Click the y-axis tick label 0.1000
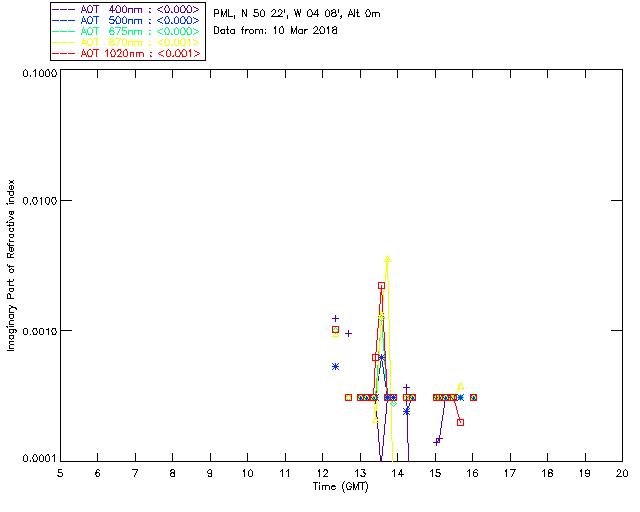The width and height of the screenshot is (640, 512). [39, 73]
